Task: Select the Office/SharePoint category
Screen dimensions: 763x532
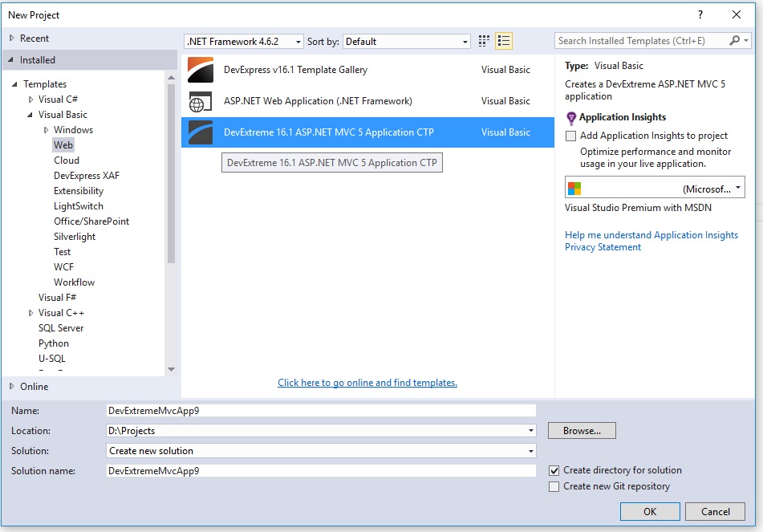Action: (91, 221)
